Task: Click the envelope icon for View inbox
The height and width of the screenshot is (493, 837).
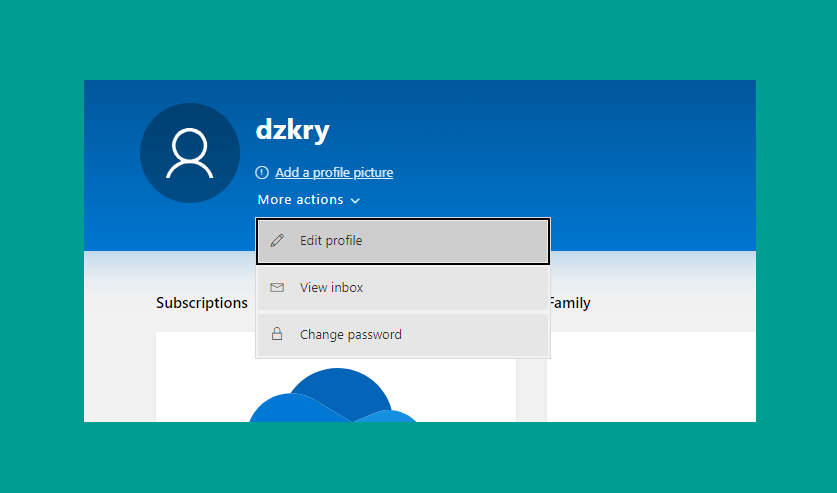Action: pos(277,288)
